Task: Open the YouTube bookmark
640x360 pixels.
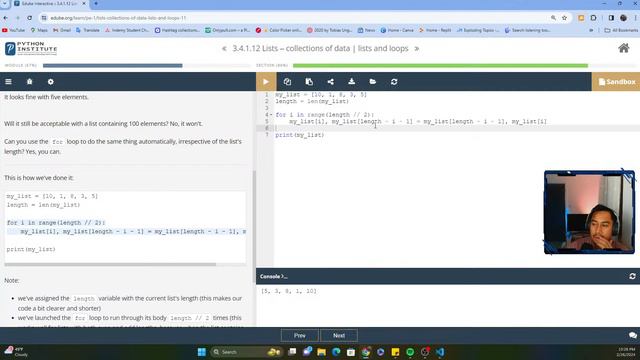Action: coord(13,30)
